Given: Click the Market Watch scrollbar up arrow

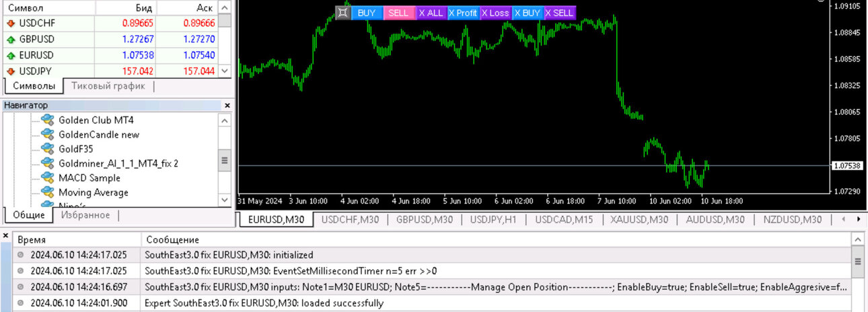Looking at the screenshot, I should (225, 7).
